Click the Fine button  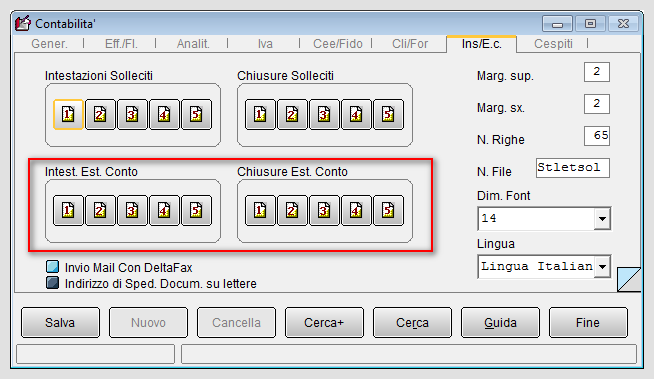(589, 322)
